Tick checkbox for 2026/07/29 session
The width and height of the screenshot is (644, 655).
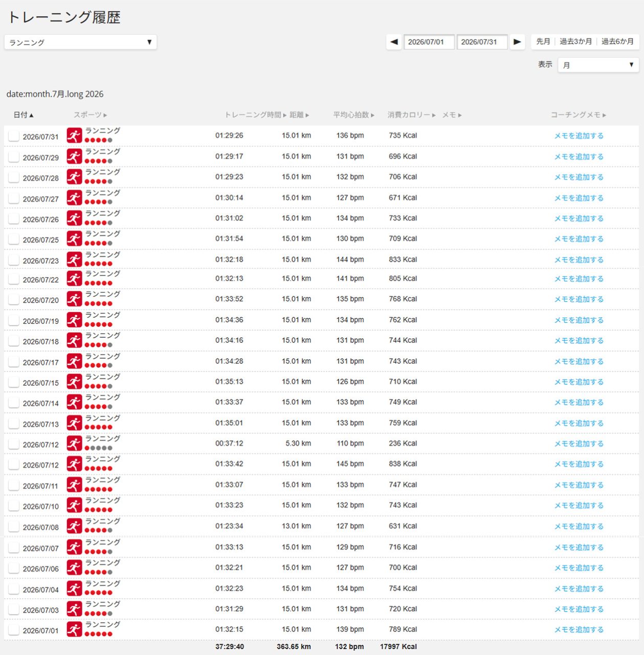click(14, 157)
